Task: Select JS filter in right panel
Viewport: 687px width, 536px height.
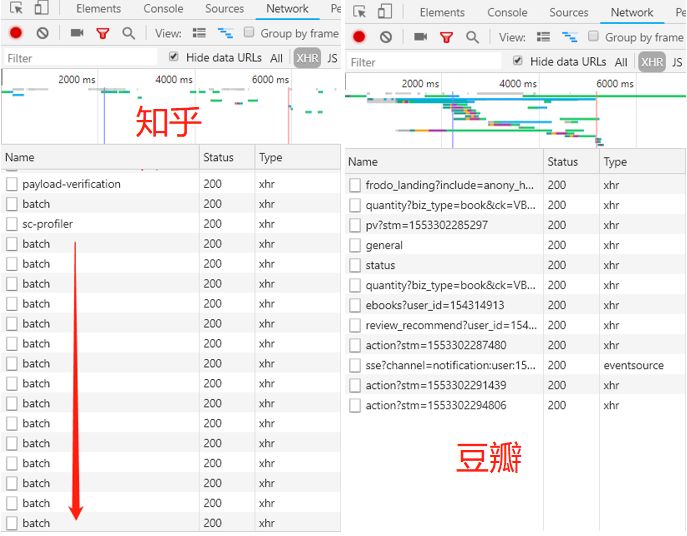Action: [x=677, y=62]
